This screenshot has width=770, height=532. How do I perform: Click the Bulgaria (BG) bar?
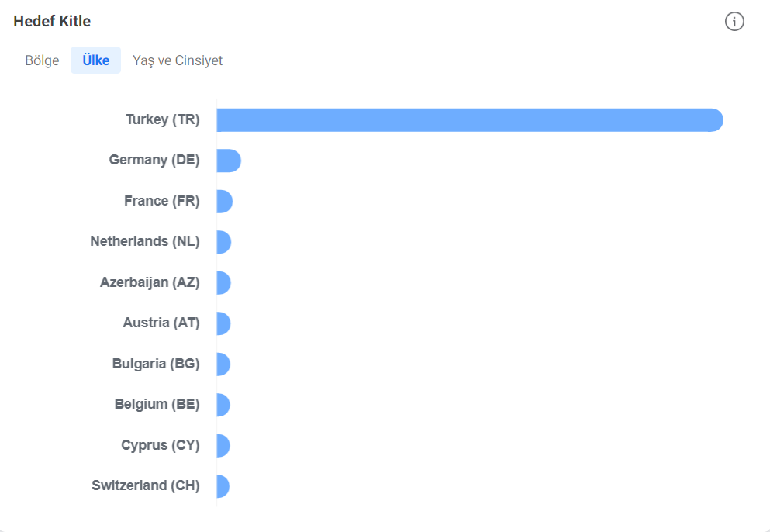click(x=223, y=364)
